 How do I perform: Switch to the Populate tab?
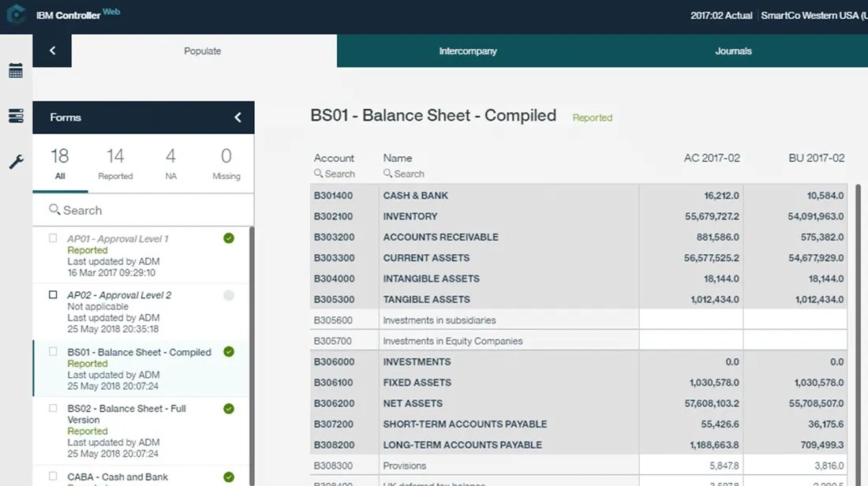(x=203, y=51)
